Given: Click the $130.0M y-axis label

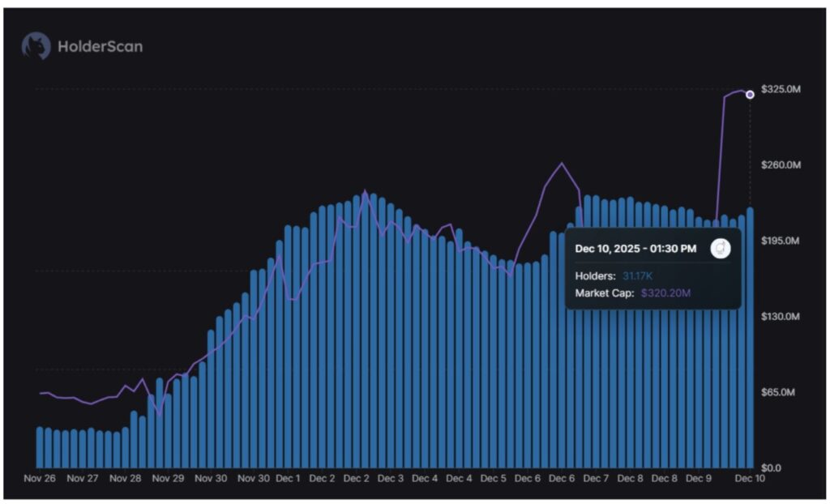Looking at the screenshot, I should pyautogui.click(x=781, y=316).
